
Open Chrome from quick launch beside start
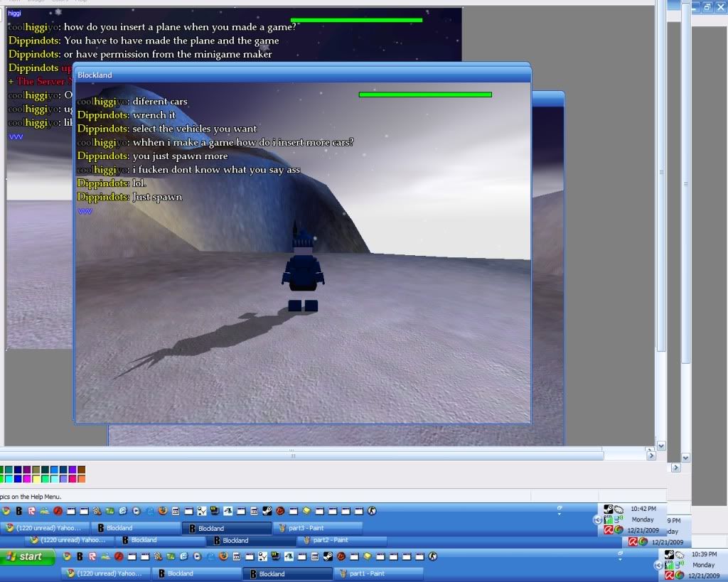point(67,556)
